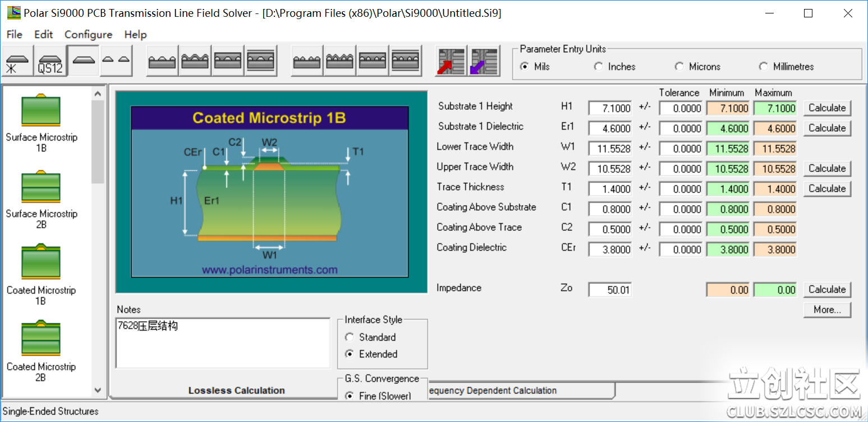Click the More... button
The height and width of the screenshot is (422, 868).
[827, 310]
